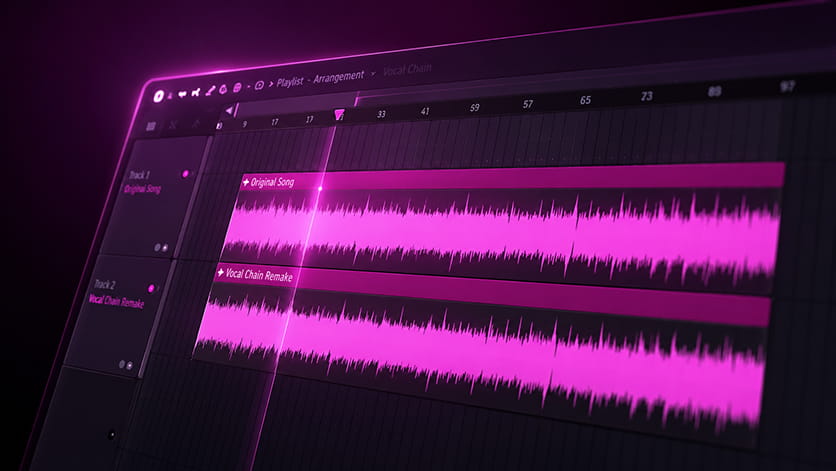The width and height of the screenshot is (836, 471).
Task: Click the pink playhead triangle on the ruler
Action: coord(339,114)
